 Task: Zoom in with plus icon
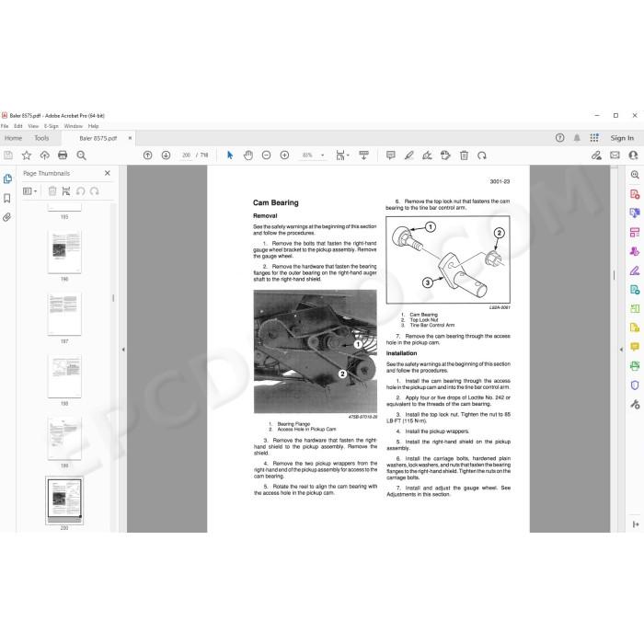284,155
